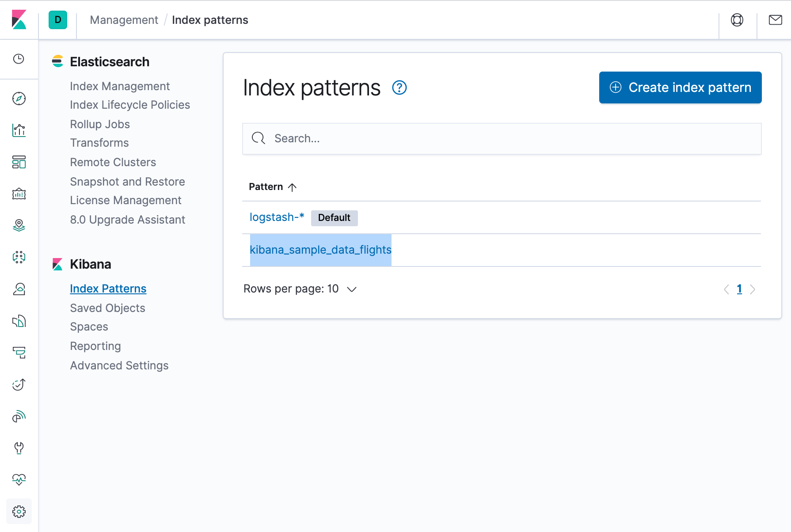Open Visualize chart icon in sidebar

(19, 130)
